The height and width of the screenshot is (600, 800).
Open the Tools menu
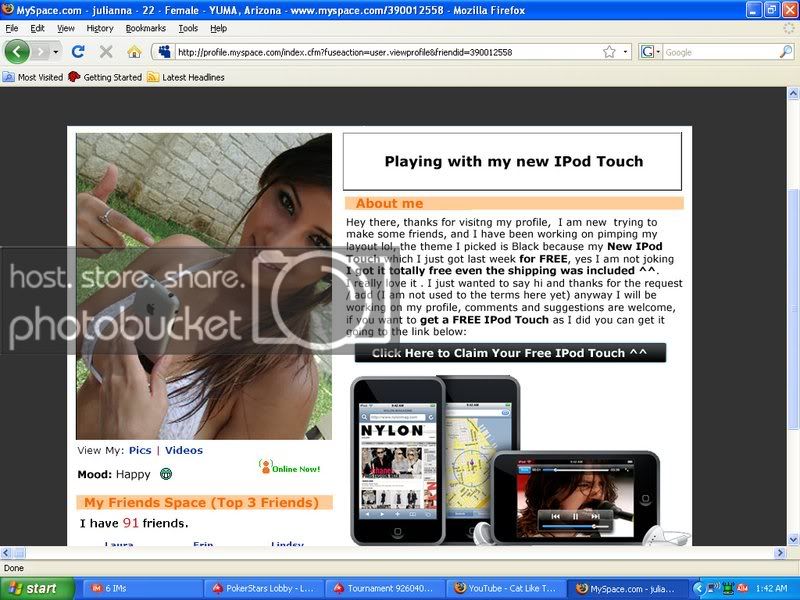[x=188, y=28]
